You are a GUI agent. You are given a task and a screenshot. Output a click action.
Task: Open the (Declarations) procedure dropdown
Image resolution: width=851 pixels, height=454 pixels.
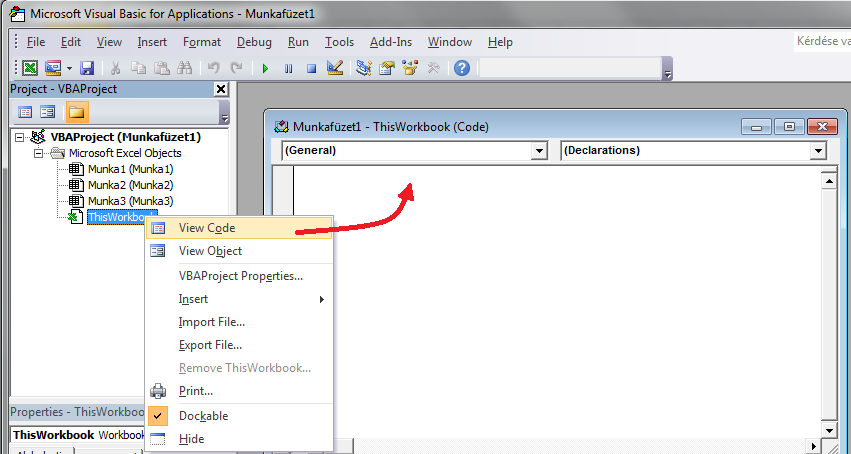coord(818,151)
